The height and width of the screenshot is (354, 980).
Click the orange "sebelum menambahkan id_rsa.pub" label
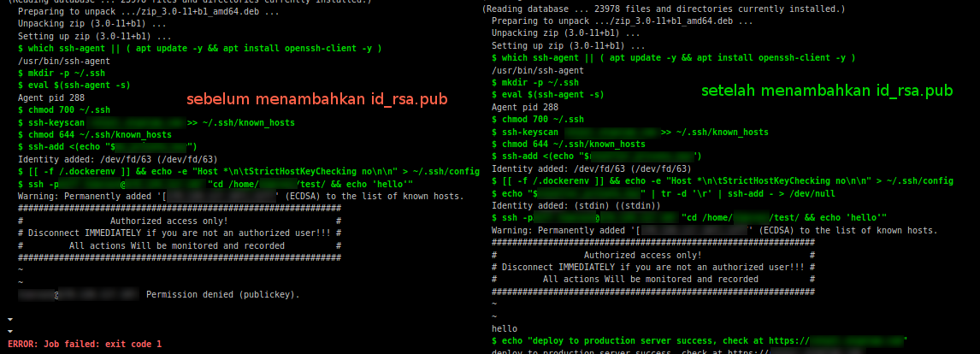pos(317,99)
